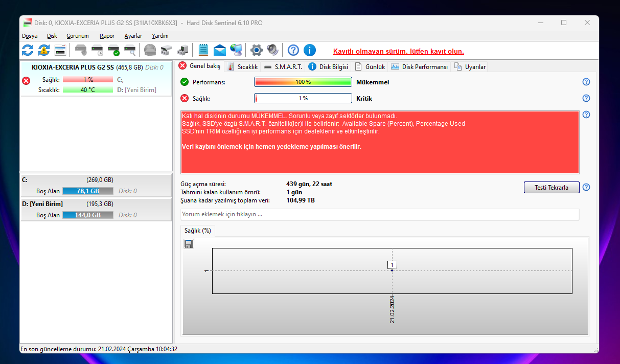Open the blue notepad report icon

tap(203, 50)
